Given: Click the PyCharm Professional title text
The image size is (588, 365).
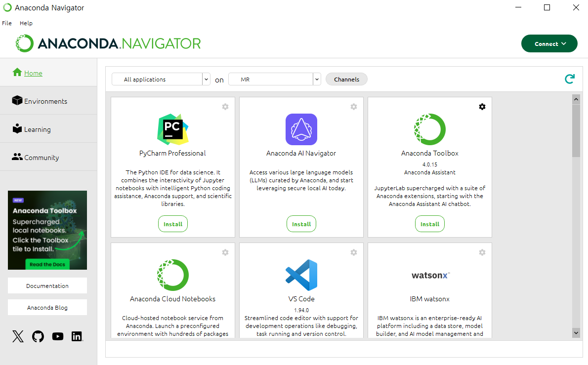Looking at the screenshot, I should click(x=172, y=153).
